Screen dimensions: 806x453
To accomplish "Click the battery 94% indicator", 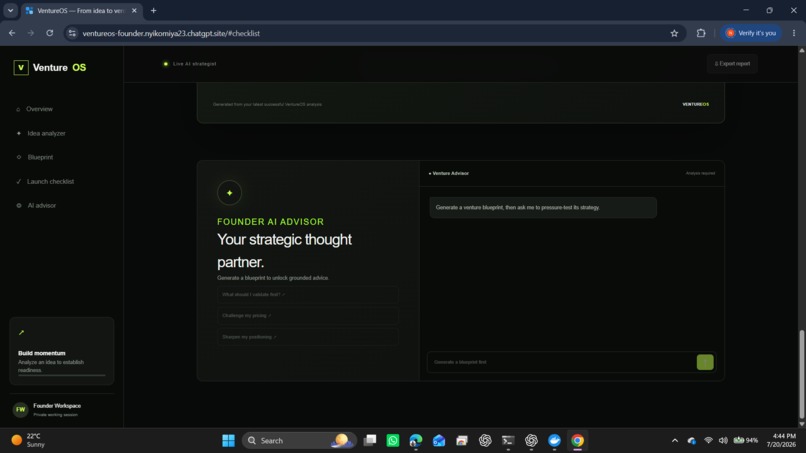I will pyautogui.click(x=746, y=441).
